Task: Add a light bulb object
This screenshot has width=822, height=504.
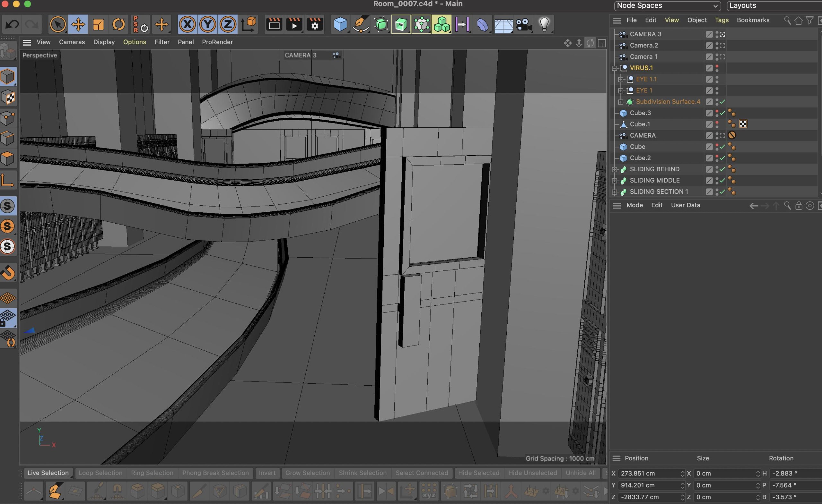Action: (x=544, y=24)
